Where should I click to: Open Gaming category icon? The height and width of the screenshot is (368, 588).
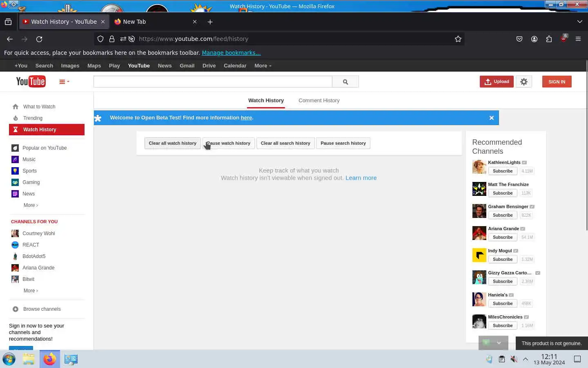coord(15,182)
